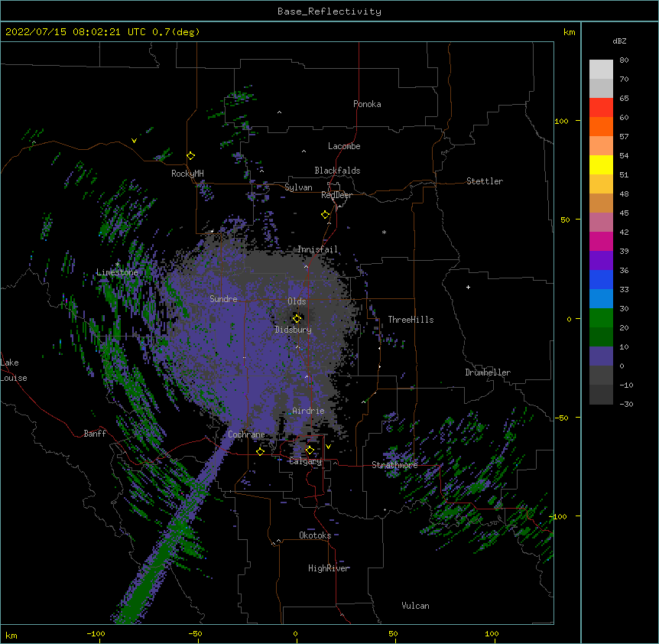Click the 30 dBZ green color swatch

click(601, 318)
